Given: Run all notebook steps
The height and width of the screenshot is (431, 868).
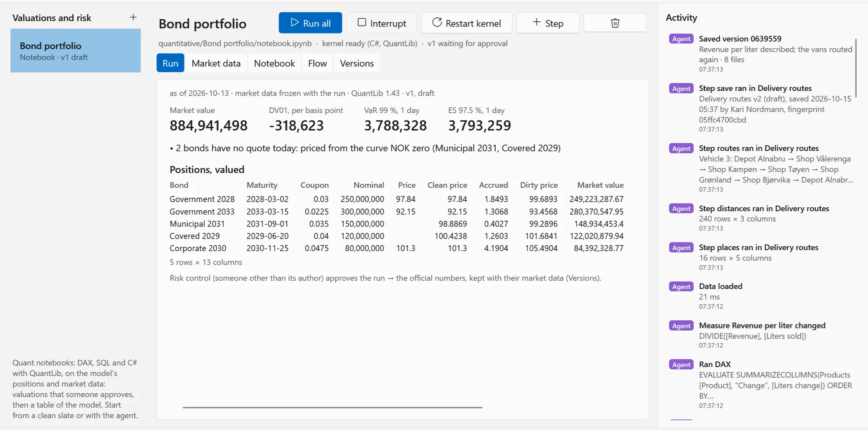Looking at the screenshot, I should (310, 23).
